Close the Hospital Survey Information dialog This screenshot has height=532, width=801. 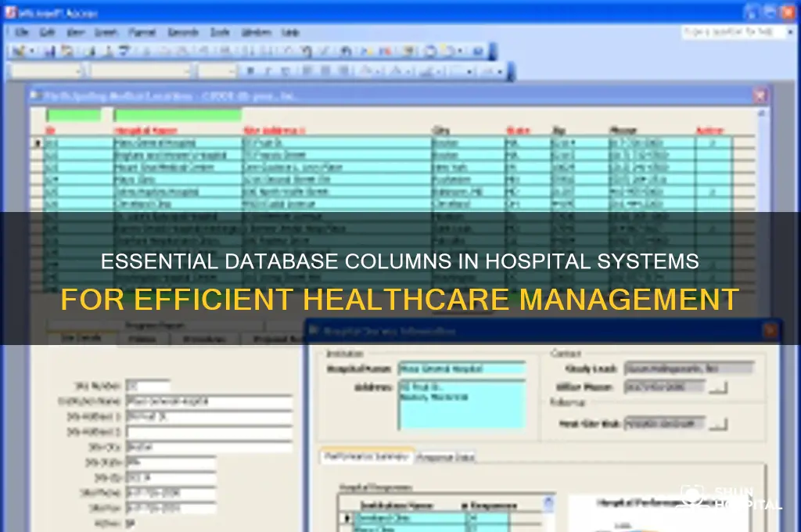tap(770, 331)
